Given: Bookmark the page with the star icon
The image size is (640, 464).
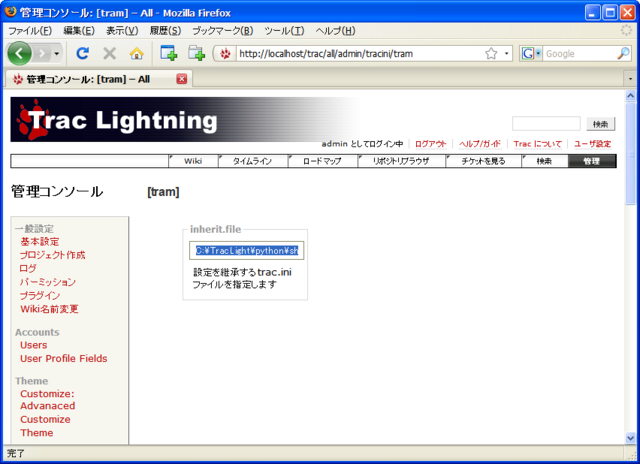Looking at the screenshot, I should tap(491, 53).
